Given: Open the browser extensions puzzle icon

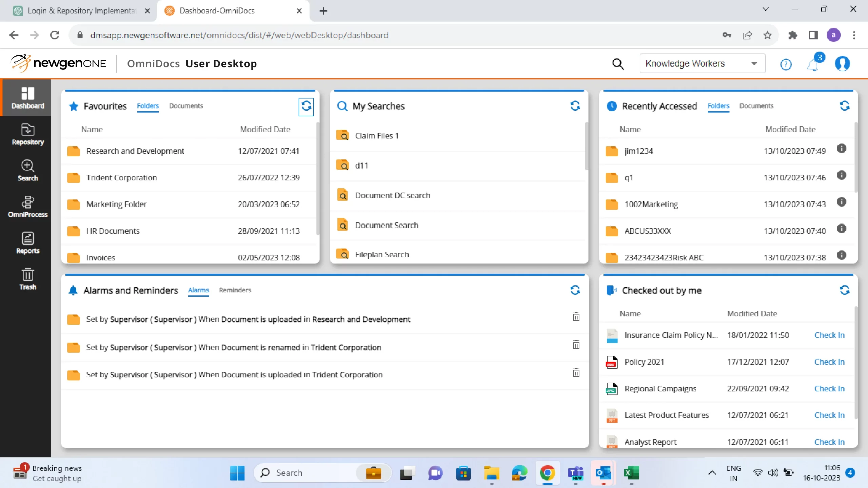Looking at the screenshot, I should pyautogui.click(x=793, y=35).
